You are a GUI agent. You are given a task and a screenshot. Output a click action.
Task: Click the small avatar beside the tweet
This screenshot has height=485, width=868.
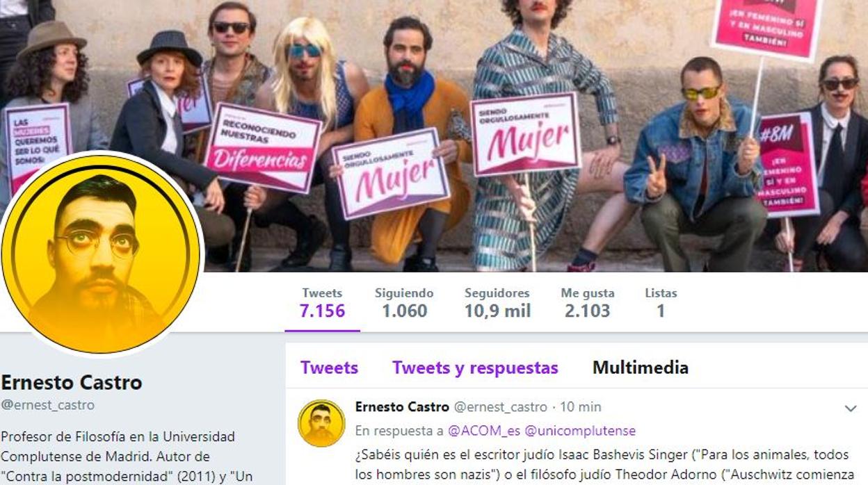pos(321,423)
